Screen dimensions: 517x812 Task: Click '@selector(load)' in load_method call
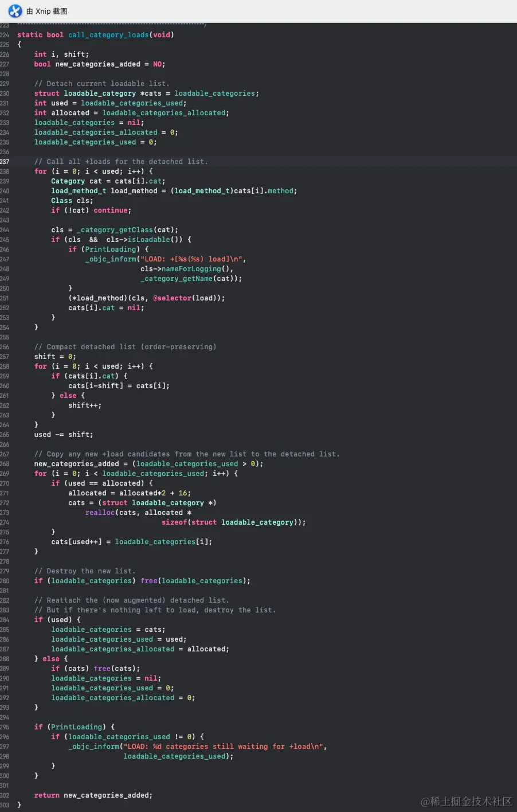tap(182, 298)
